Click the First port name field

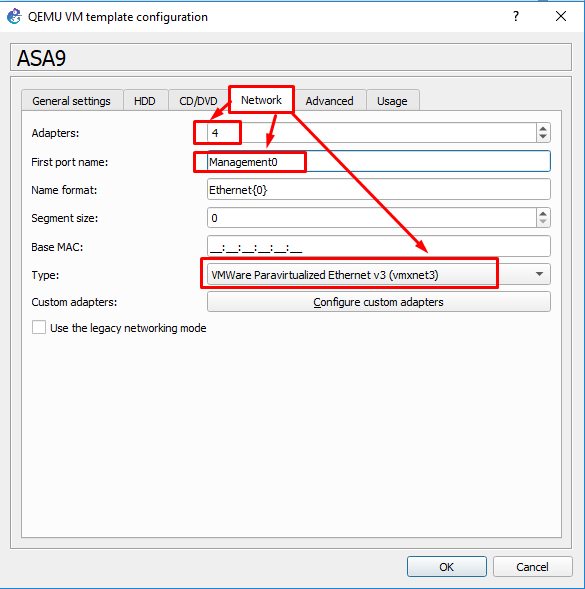pyautogui.click(x=379, y=162)
